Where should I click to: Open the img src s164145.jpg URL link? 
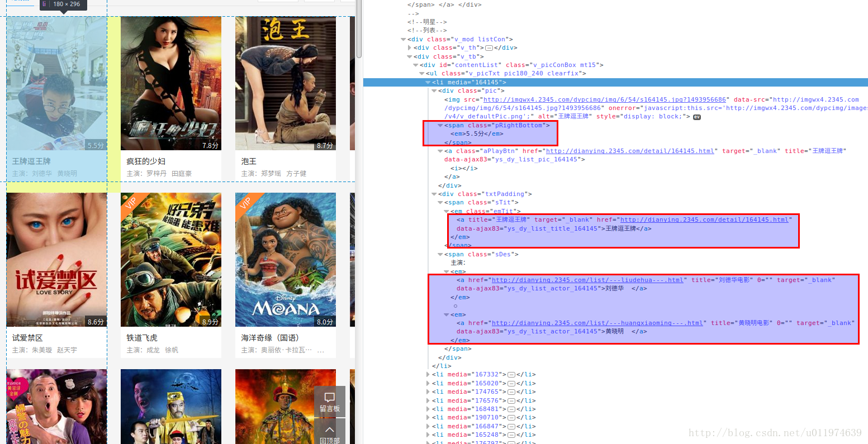coord(605,99)
